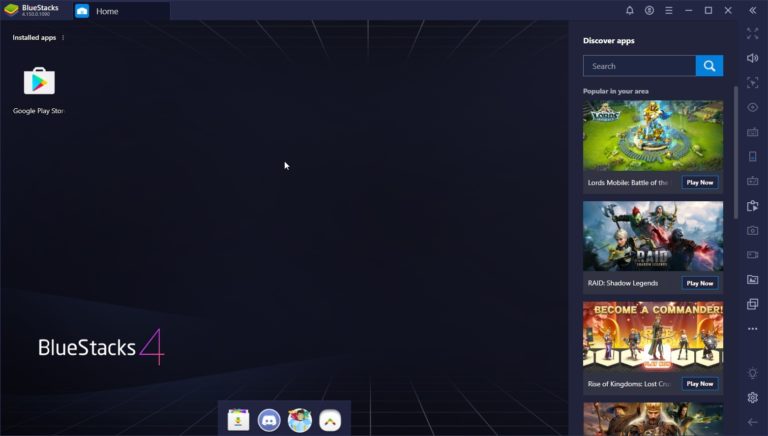The image size is (768, 436).
Task: Open the cartoon character globe dock icon
Action: 300,420
